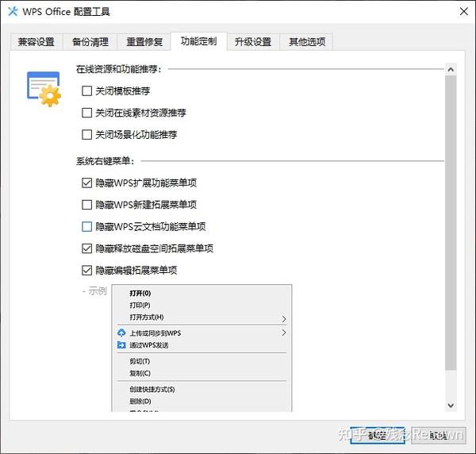Click the 在线资源和功能推荐 section heading
This screenshot has width=476, height=454.
click(119, 69)
